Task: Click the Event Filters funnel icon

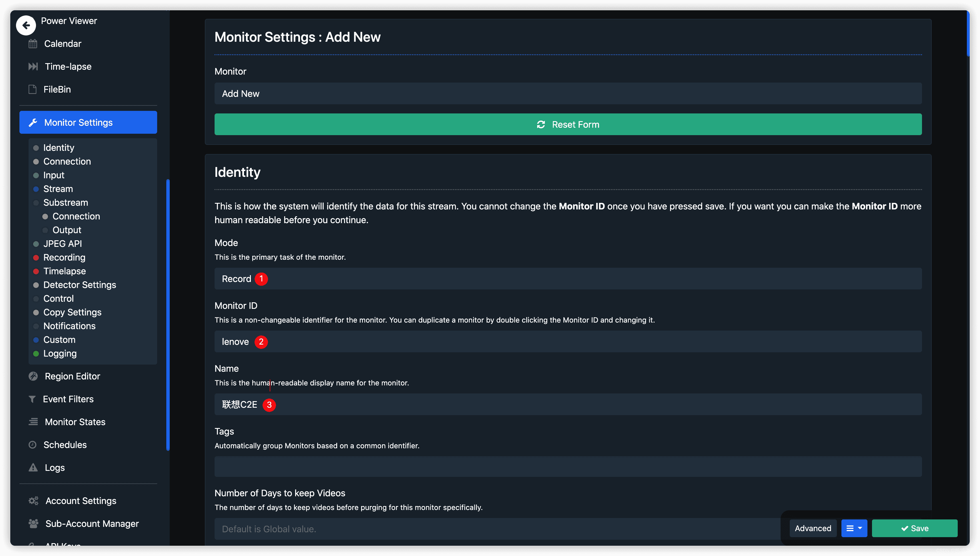Action: [x=33, y=399]
